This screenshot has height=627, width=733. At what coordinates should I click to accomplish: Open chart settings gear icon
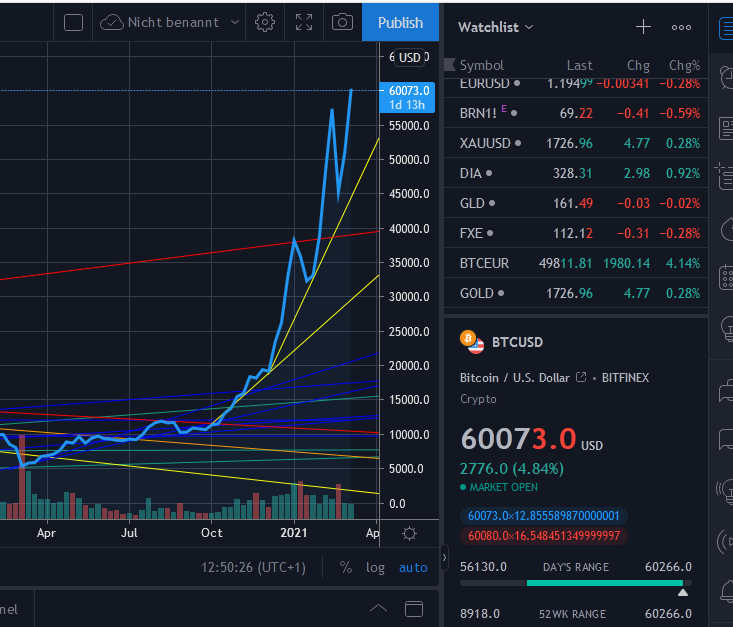tap(265, 22)
